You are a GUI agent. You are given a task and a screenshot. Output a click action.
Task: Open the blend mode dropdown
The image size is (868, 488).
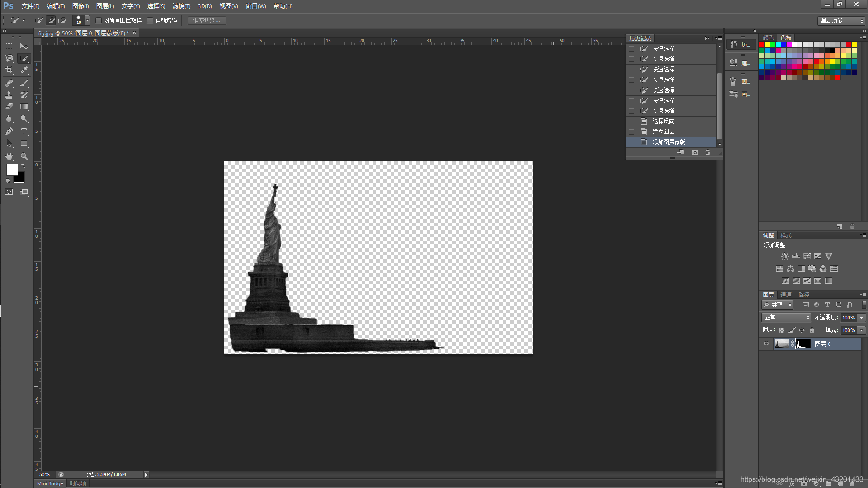click(786, 318)
